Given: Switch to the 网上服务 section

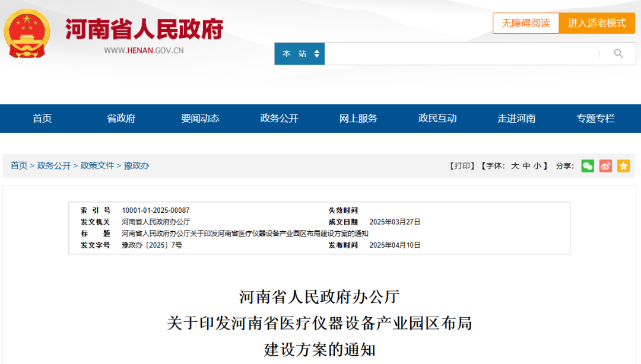Looking at the screenshot, I should (357, 118).
